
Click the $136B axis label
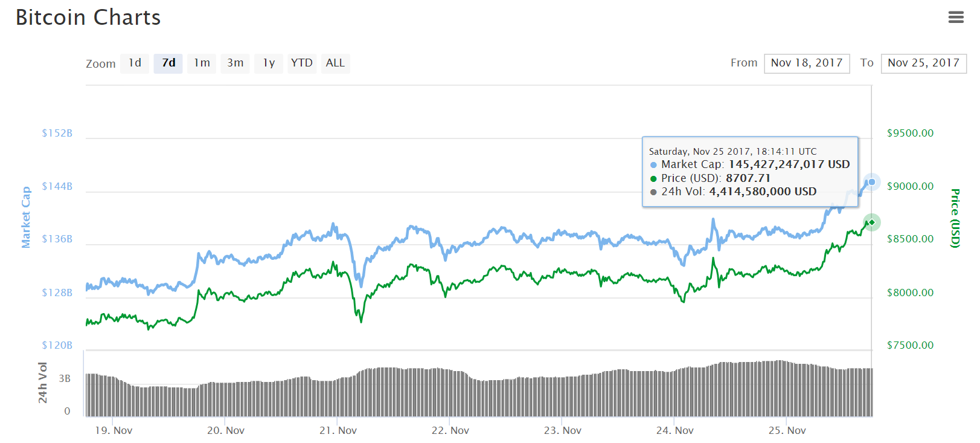[x=57, y=239]
